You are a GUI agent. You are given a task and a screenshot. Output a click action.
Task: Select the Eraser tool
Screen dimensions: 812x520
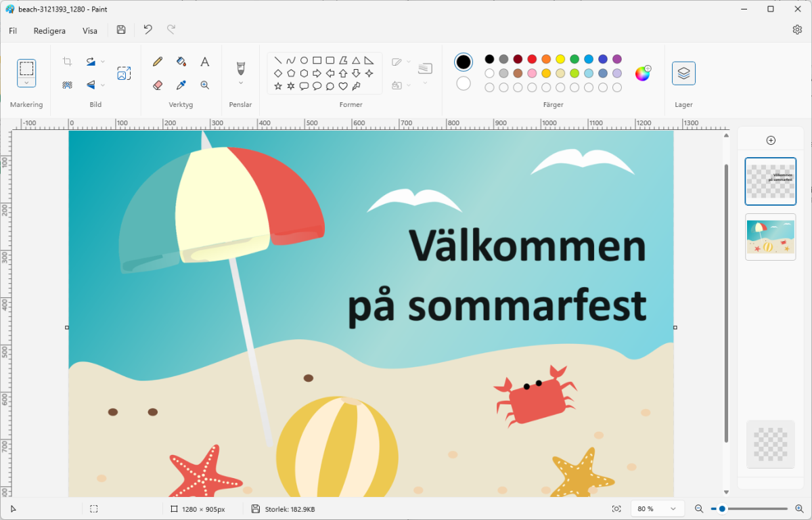[x=158, y=85]
